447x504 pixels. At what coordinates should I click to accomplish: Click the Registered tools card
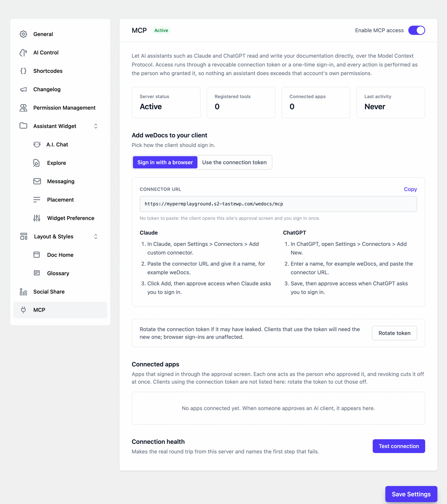241,102
